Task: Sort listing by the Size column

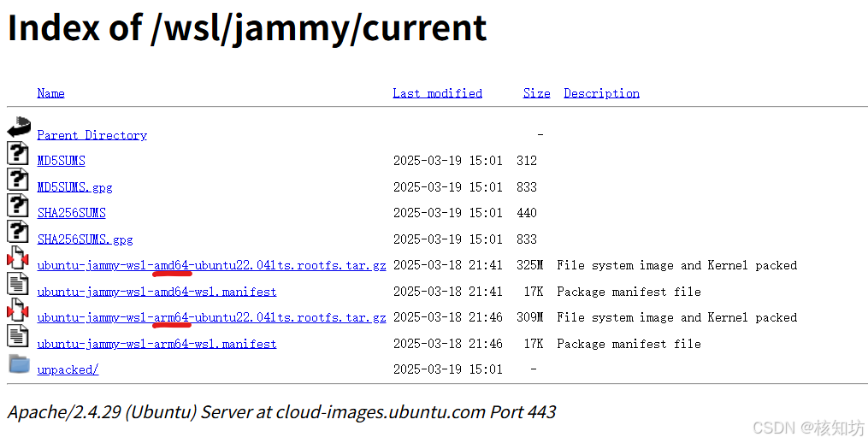Action: tap(536, 93)
